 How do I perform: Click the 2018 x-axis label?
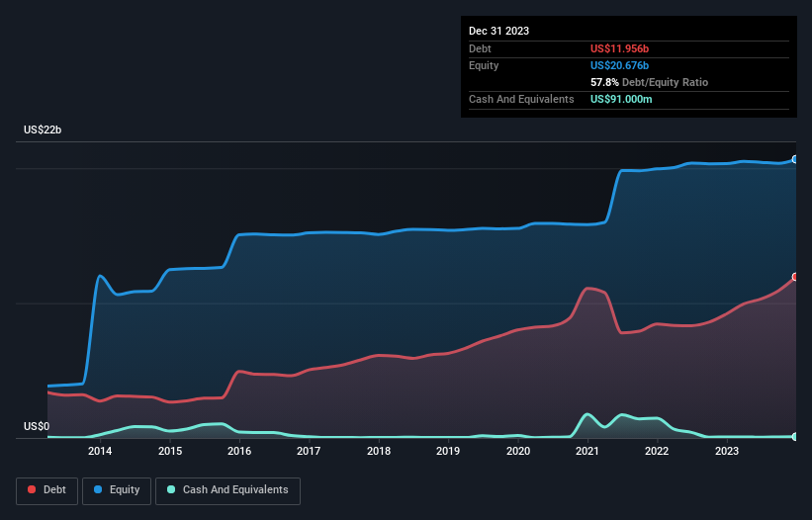[x=379, y=451]
